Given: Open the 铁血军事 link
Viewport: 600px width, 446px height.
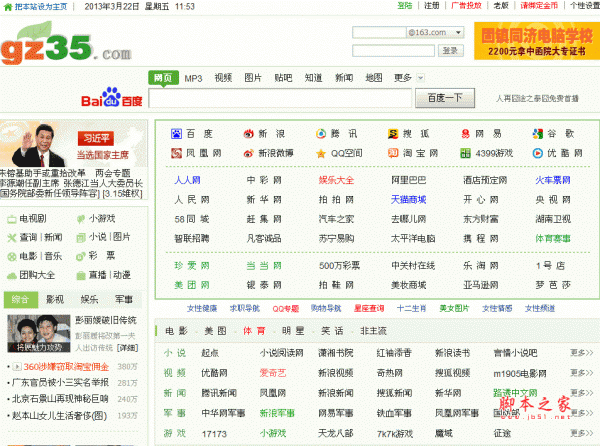Looking at the screenshot, I should (394, 413).
